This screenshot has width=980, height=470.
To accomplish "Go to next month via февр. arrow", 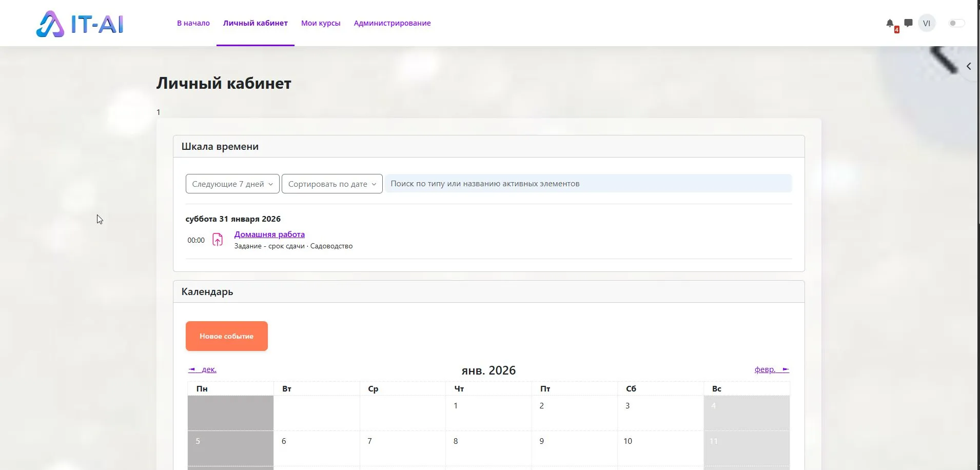I will click(771, 369).
